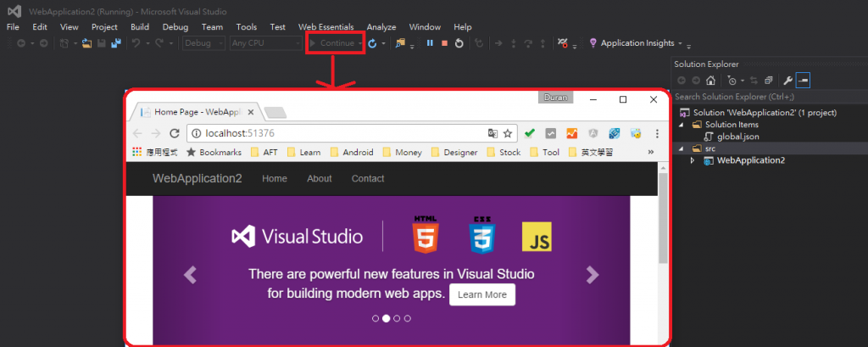Pause debugging with Break All icon
Image resolution: width=868 pixels, height=347 pixels.
[430, 43]
